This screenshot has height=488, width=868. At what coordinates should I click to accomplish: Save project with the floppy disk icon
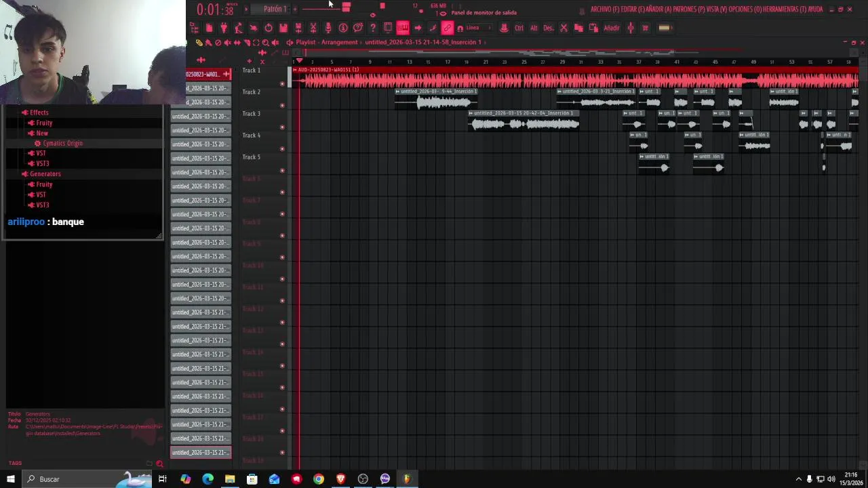tap(283, 28)
